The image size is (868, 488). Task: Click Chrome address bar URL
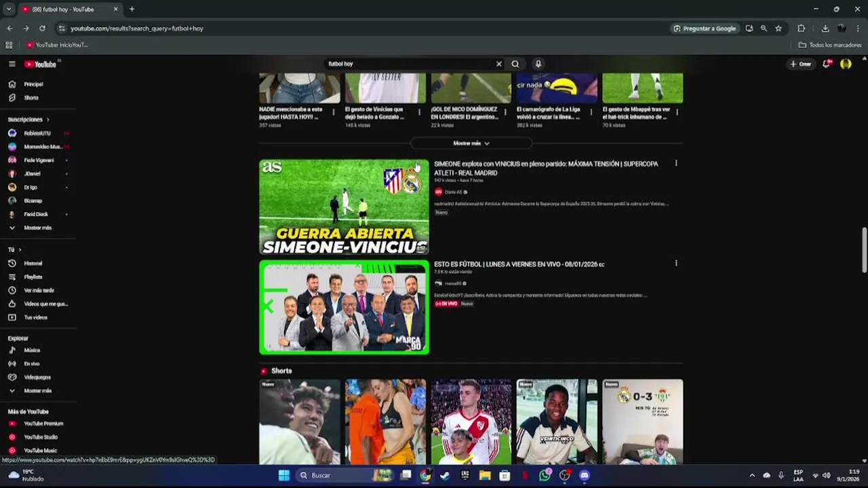[137, 28]
